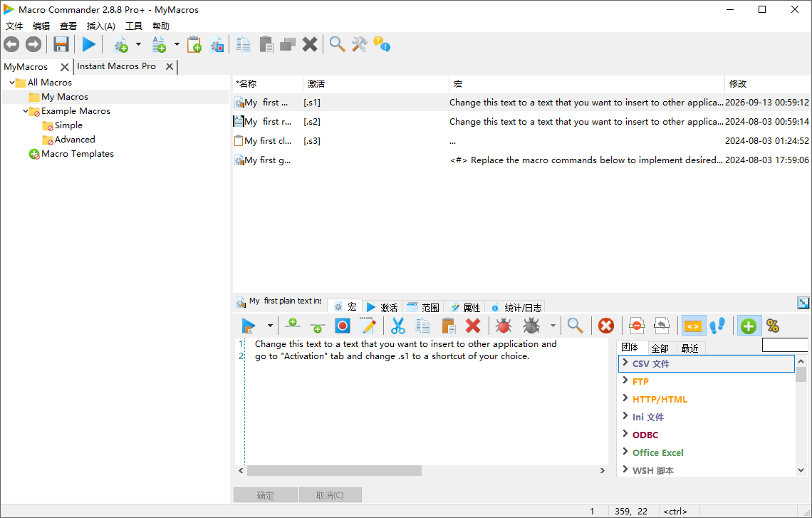Delete macro with main toolbar X icon
The width and height of the screenshot is (812, 518).
click(x=310, y=45)
